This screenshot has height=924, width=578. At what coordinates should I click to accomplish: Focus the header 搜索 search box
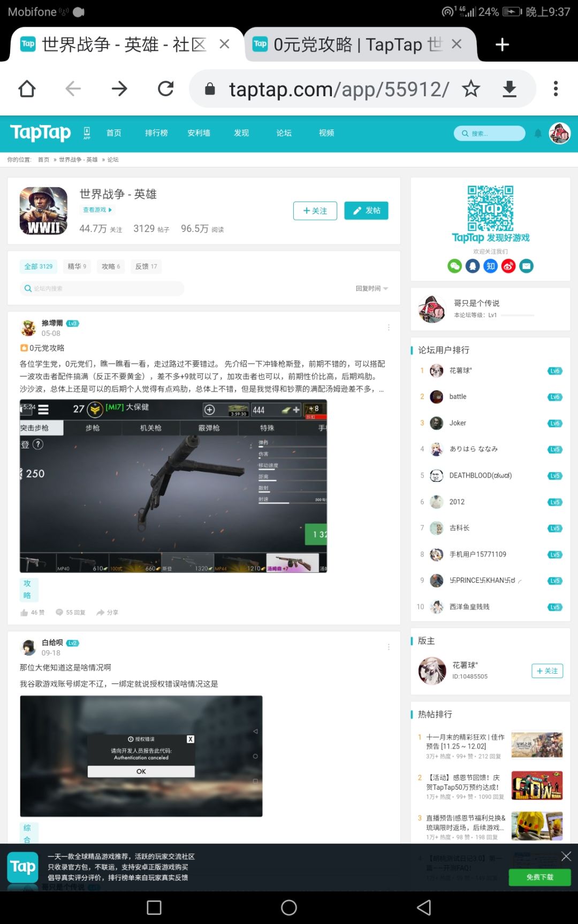490,133
